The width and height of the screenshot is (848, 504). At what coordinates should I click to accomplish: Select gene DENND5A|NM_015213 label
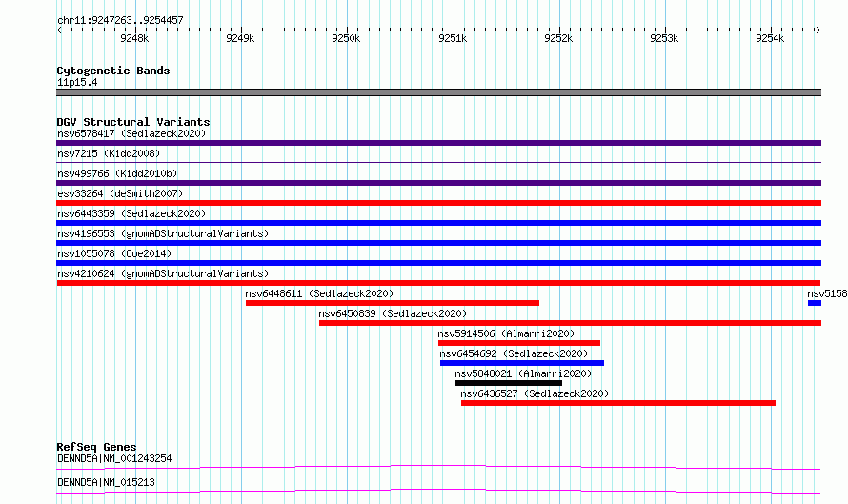tap(106, 482)
